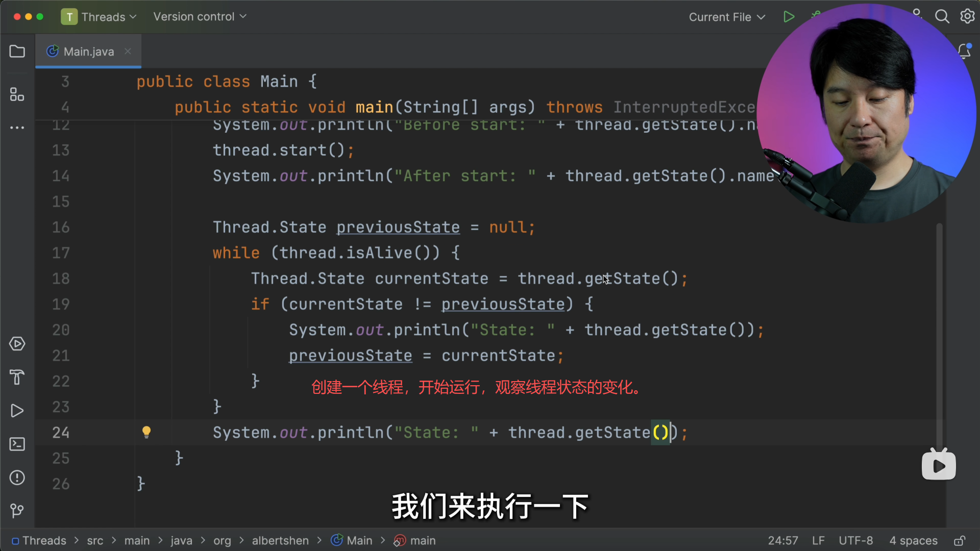Open Search Everywhere magnifier
The width and height of the screenshot is (980, 551).
click(x=942, y=17)
